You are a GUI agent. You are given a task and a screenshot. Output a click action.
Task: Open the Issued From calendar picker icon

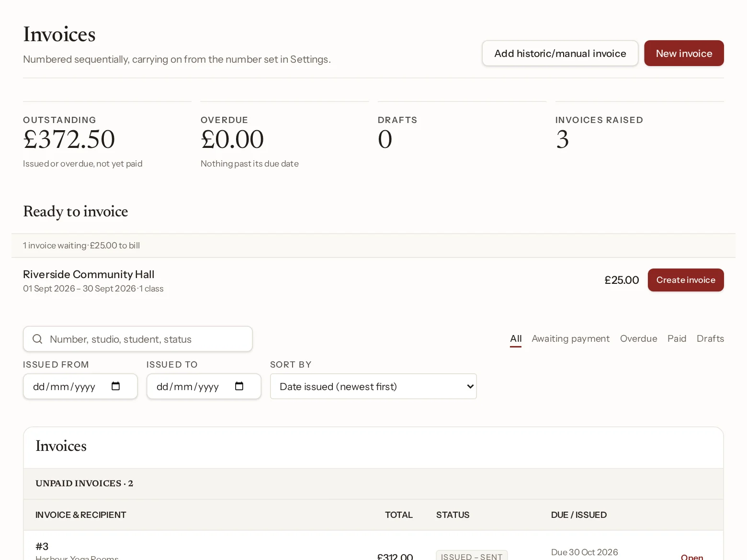[x=115, y=386]
